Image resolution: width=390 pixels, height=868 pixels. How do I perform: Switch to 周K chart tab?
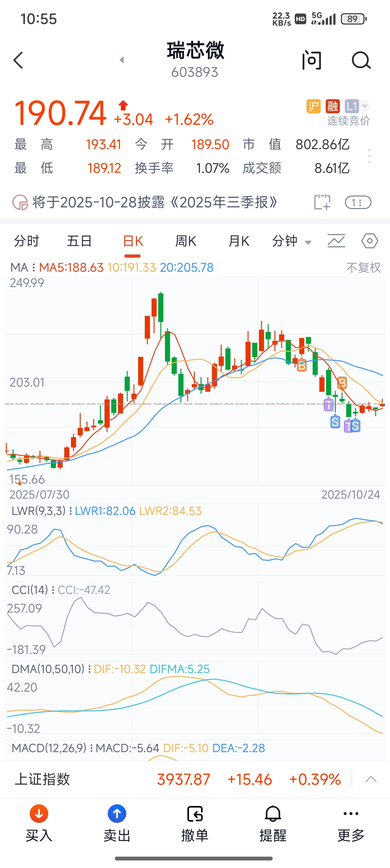186,241
